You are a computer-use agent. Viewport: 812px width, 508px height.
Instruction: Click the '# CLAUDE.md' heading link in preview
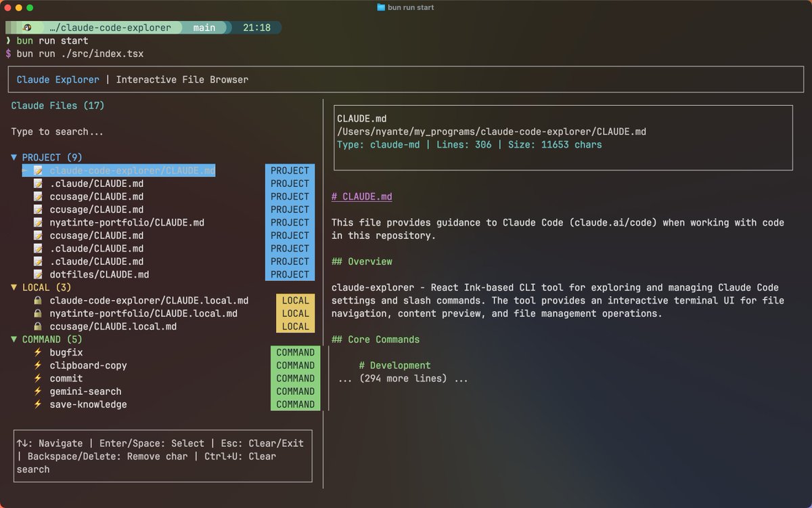[361, 196]
